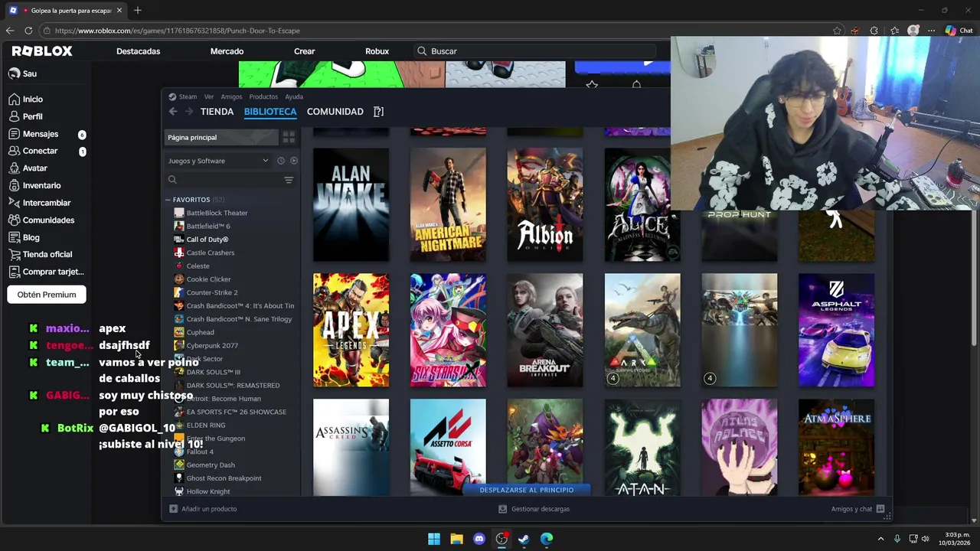Open the browser favorites list icon
Image resolution: width=980 pixels, height=551 pixels.
[894, 31]
